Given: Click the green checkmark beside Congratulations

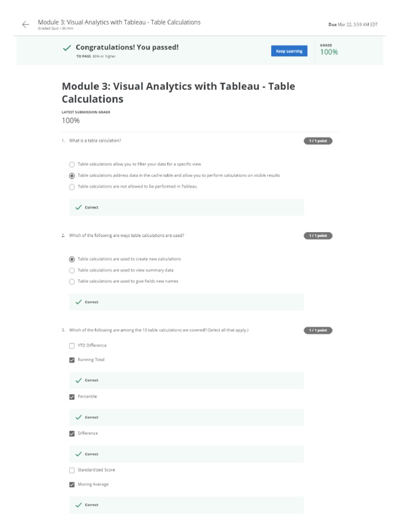Looking at the screenshot, I should [x=66, y=48].
